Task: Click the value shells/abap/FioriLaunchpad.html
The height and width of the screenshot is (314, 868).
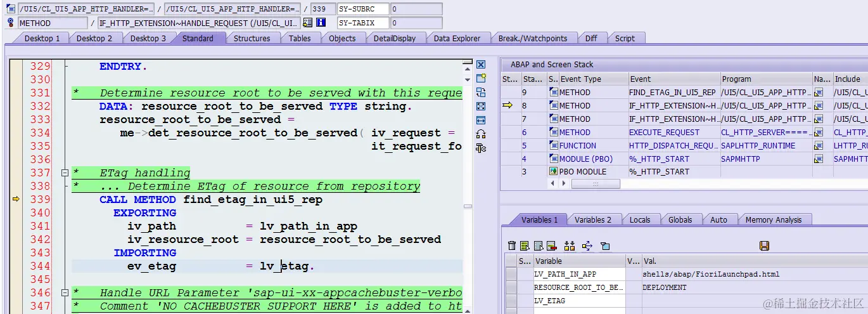Action: (x=711, y=274)
